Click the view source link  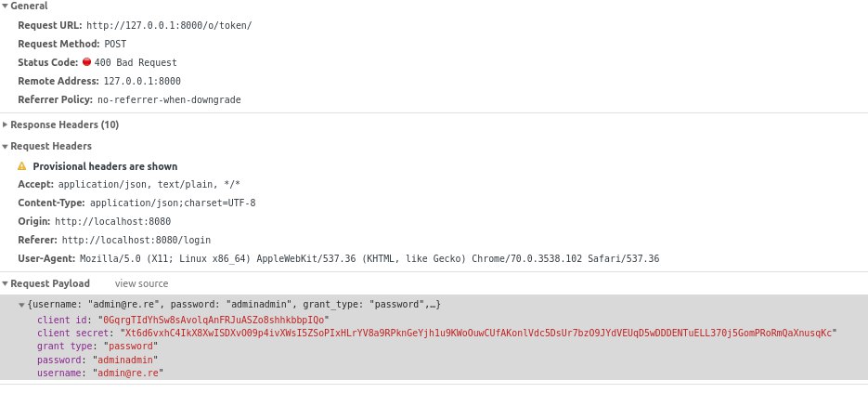[141, 283]
